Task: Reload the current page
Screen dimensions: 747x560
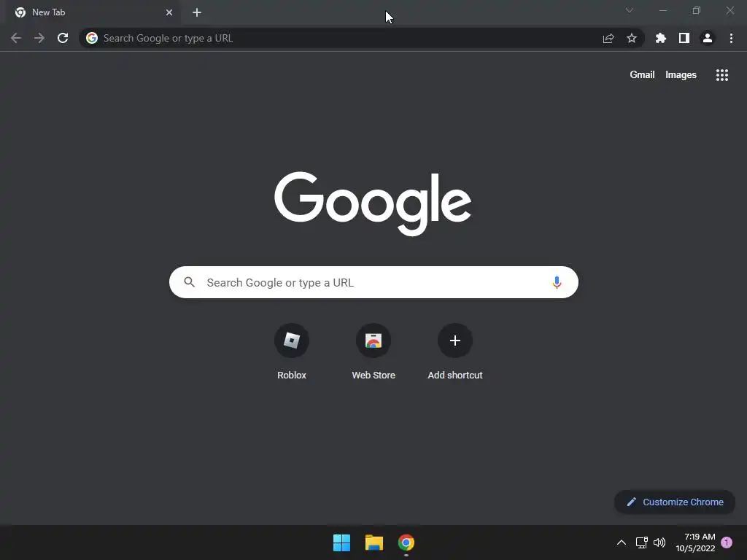Action: point(63,38)
